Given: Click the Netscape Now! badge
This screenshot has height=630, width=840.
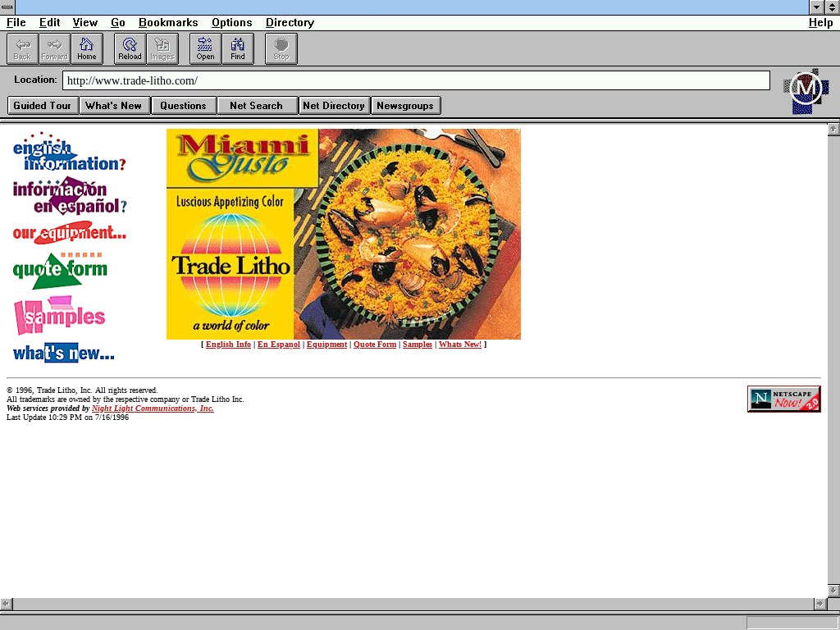Looking at the screenshot, I should coord(783,399).
